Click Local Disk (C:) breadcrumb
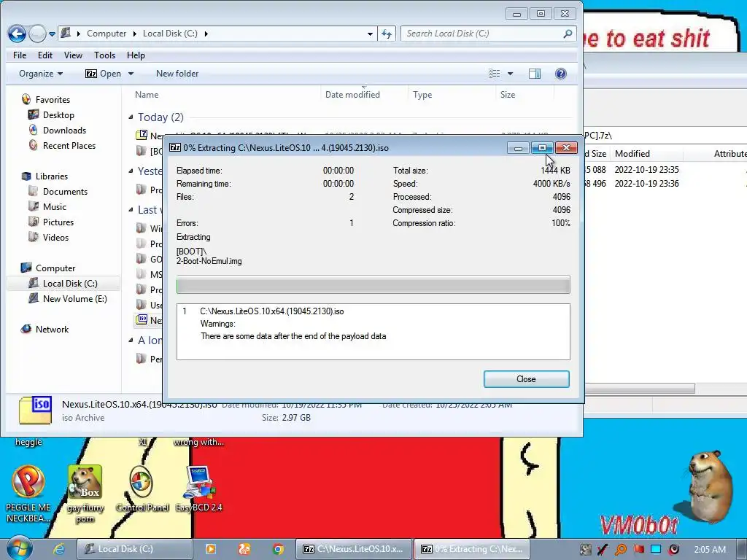The width and height of the screenshot is (747, 560). pyautogui.click(x=170, y=34)
